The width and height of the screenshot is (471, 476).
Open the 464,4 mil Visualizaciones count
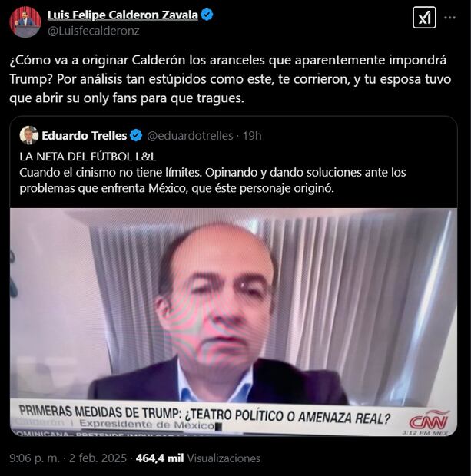[198, 458]
